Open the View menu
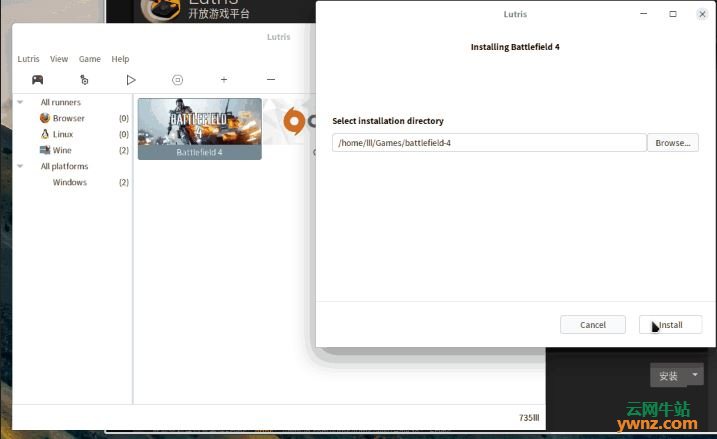The width and height of the screenshot is (717, 439). click(59, 59)
